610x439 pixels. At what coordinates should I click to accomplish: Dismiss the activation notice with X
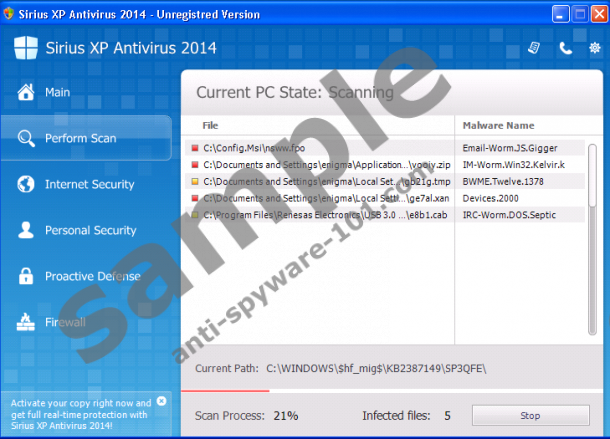coord(162,401)
